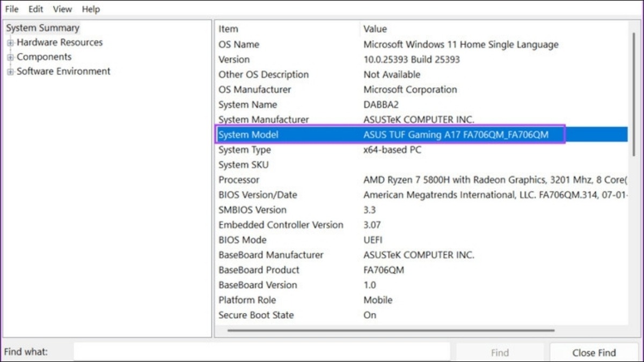Viewport: 644px width, 362px height.
Task: Select the Version item
Action: click(234, 60)
